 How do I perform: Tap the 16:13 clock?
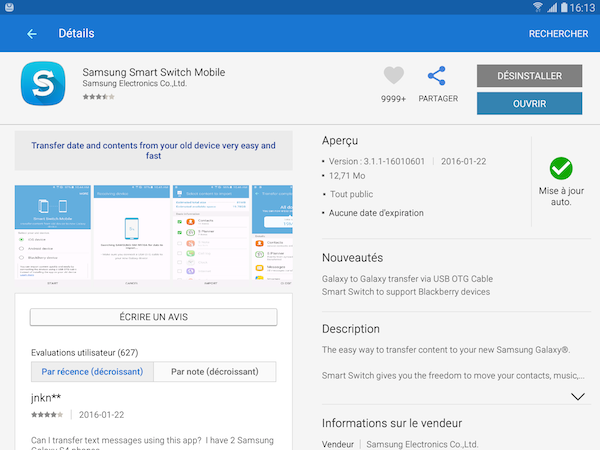tap(582, 8)
